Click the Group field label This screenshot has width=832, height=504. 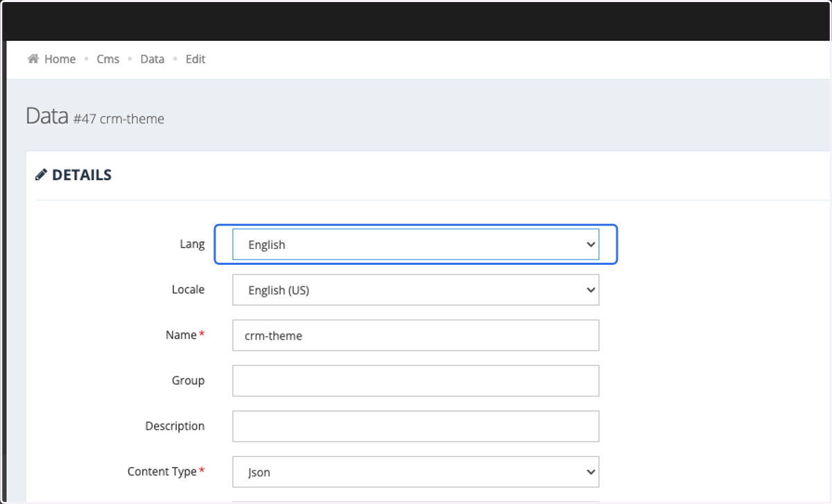(188, 381)
